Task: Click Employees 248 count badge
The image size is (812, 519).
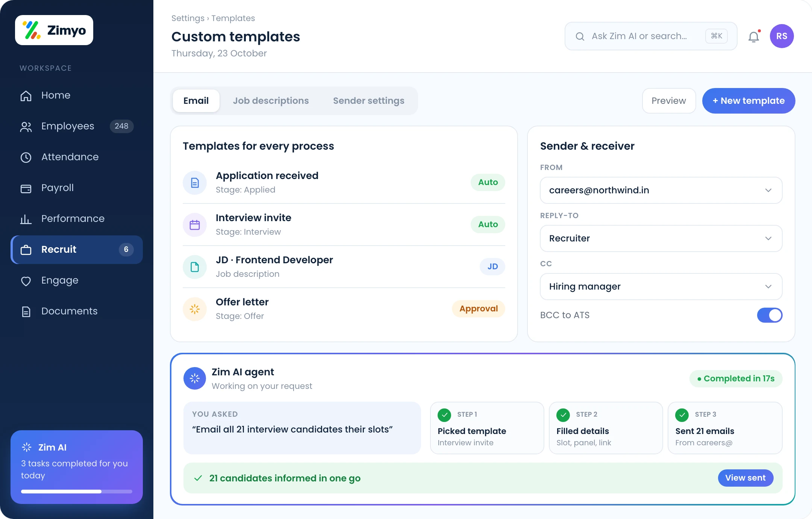Action: pyautogui.click(x=121, y=126)
